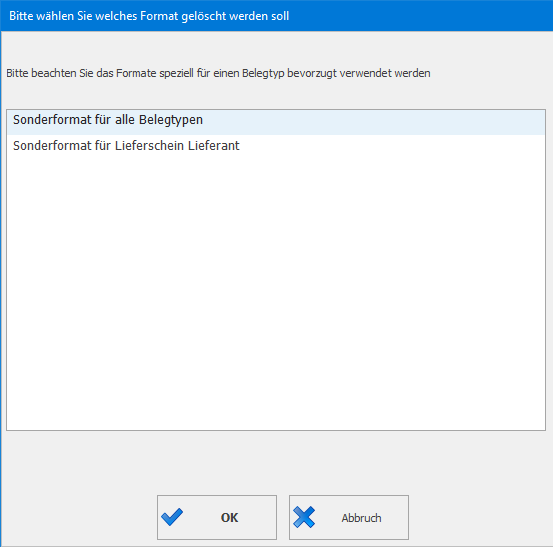This screenshot has width=553, height=547.
Task: Select 'Sonderformat für Lieferschein Lieferant' entry
Action: coord(276,146)
